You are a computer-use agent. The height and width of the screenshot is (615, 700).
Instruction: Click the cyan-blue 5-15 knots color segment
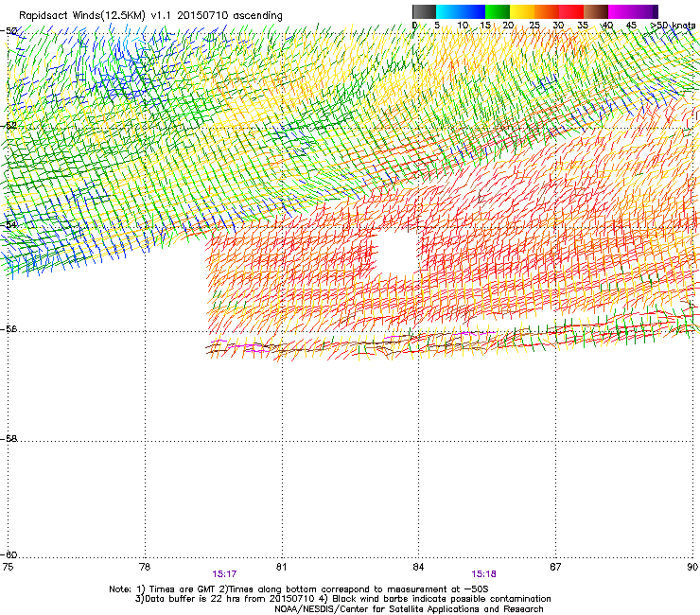(x=461, y=11)
